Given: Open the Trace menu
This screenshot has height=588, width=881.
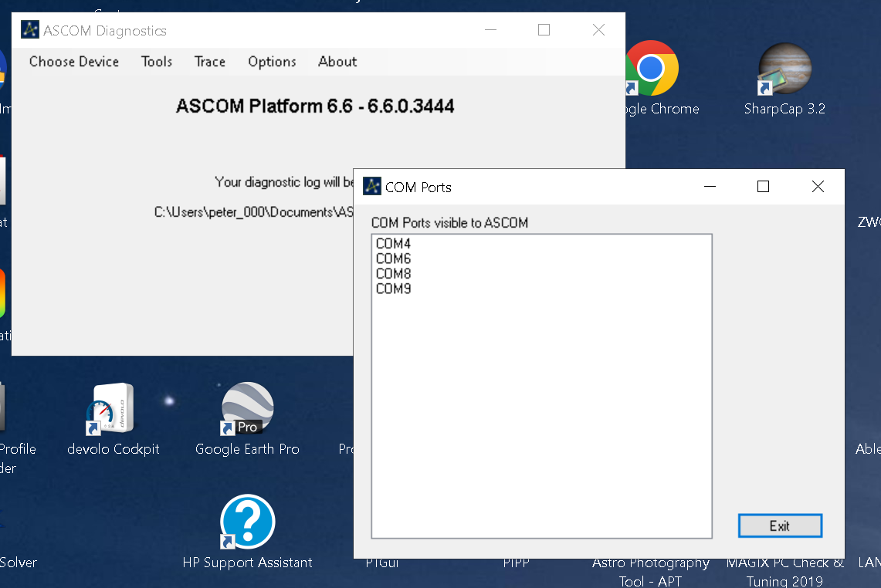Looking at the screenshot, I should pos(209,61).
